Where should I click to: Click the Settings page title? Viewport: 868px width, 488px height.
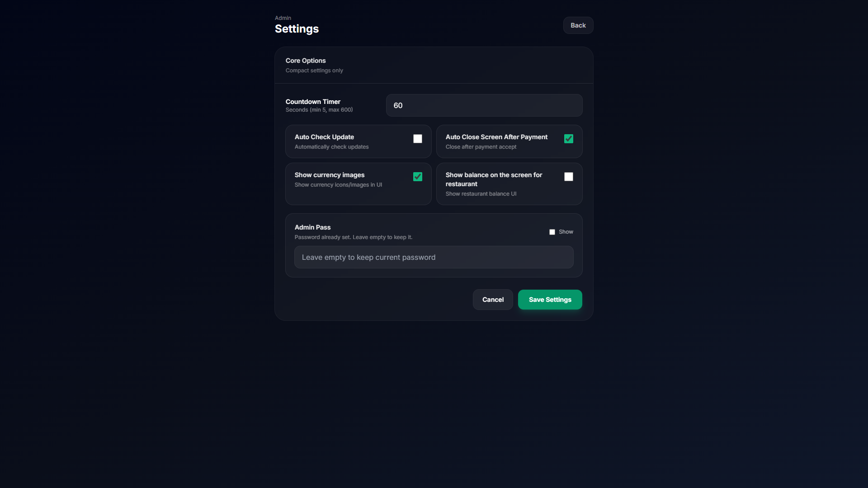tap(297, 28)
